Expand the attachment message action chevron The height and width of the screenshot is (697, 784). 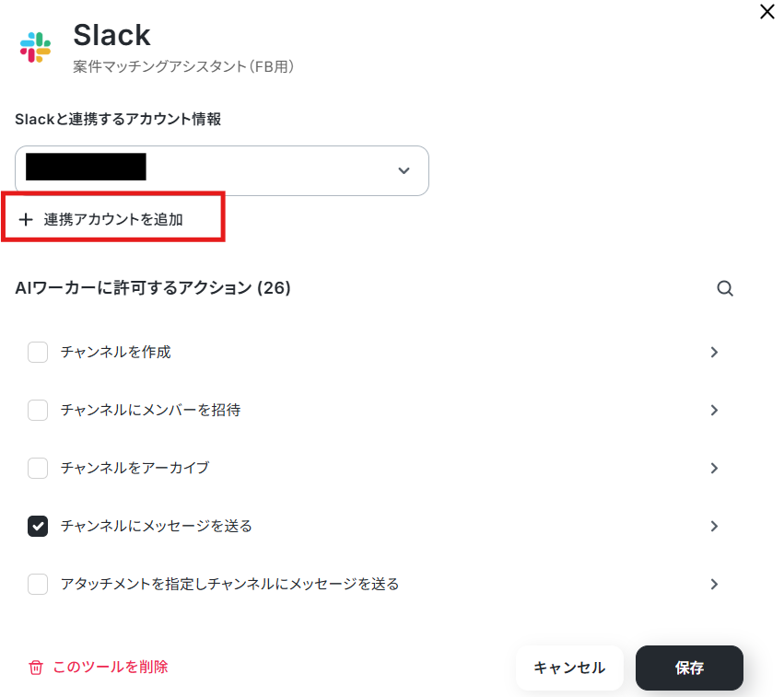(x=714, y=584)
